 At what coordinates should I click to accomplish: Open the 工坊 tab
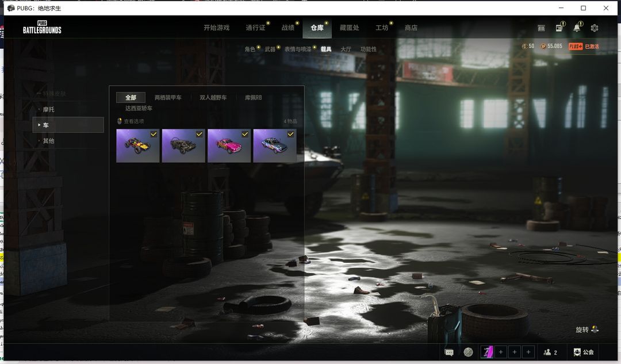click(x=382, y=28)
